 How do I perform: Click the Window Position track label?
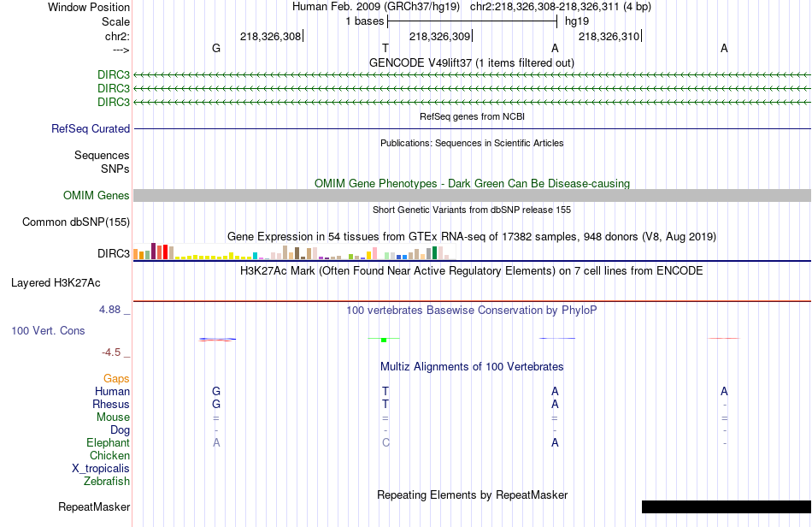89,7
